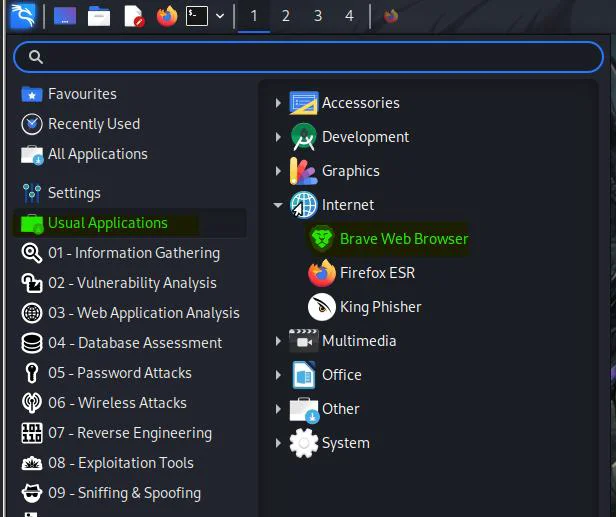The width and height of the screenshot is (616, 517).
Task: Select the Usual Applications category
Action: 130,223
